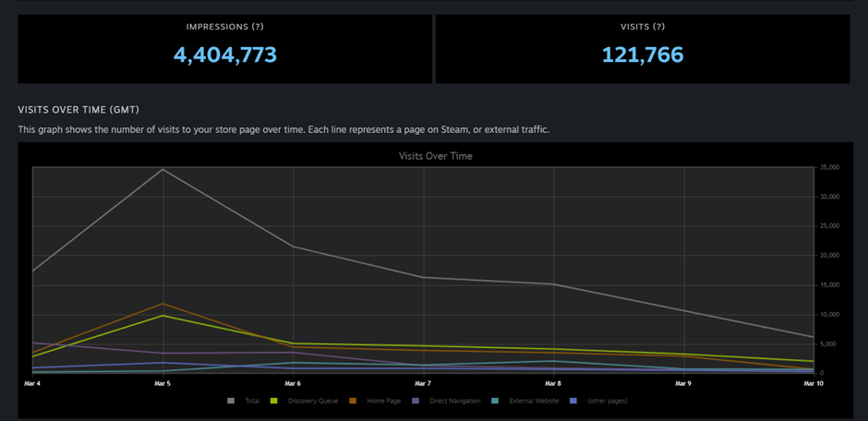Viewport: 868px width, 421px height.
Task: Hide the Direct Navigation series label
Action: (x=453, y=401)
